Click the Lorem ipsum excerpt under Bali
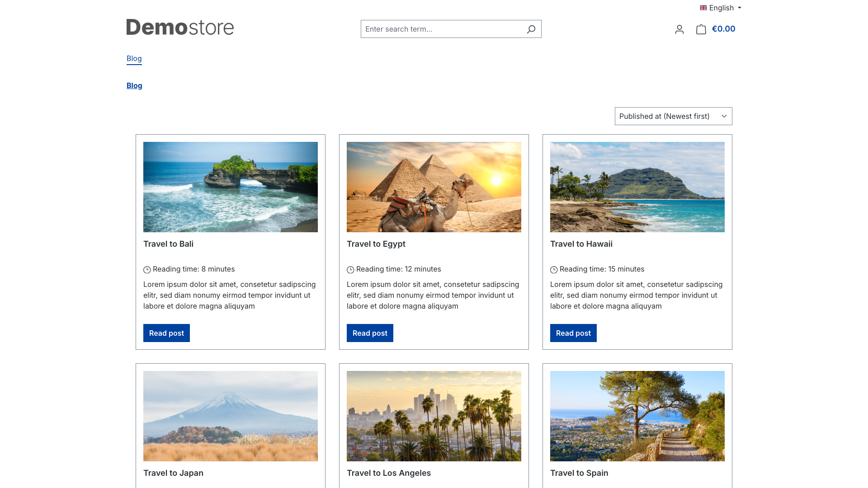The width and height of the screenshot is (868, 488). [230, 295]
